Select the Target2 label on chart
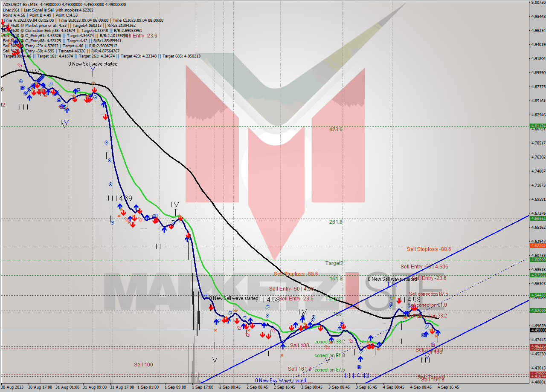Image resolution: width=546 pixels, height=392 pixels. [x=334, y=263]
